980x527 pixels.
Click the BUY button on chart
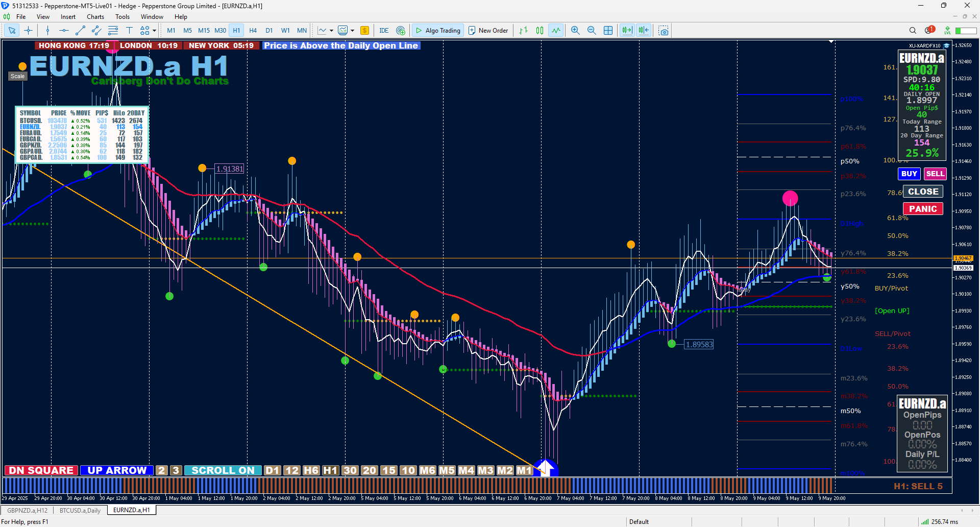(909, 174)
